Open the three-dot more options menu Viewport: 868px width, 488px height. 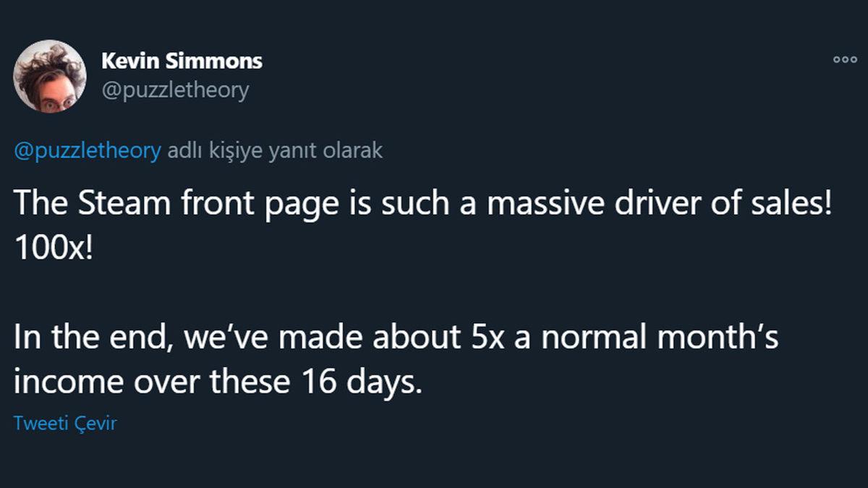[844, 61]
